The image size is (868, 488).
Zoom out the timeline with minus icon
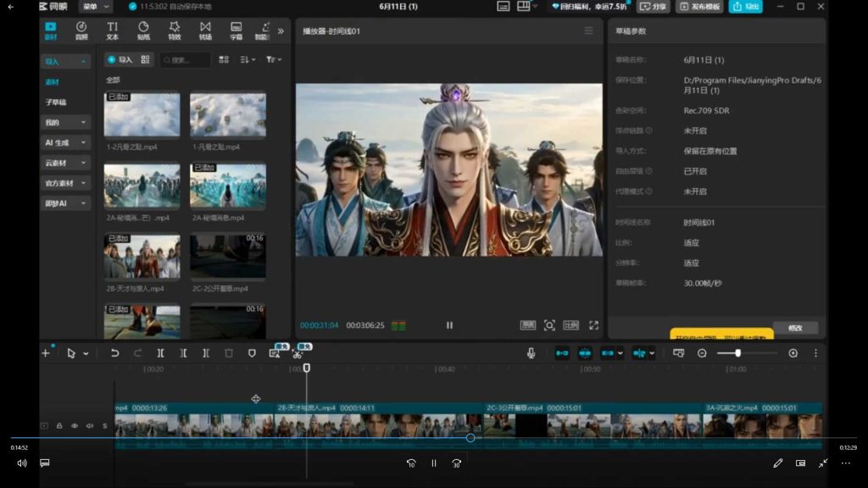702,353
